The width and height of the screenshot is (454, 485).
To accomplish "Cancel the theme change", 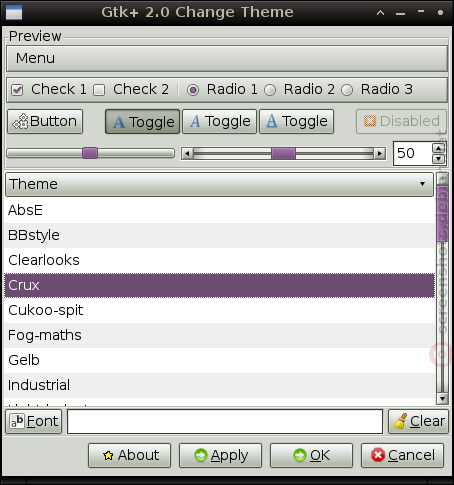I will pyautogui.click(x=402, y=455).
